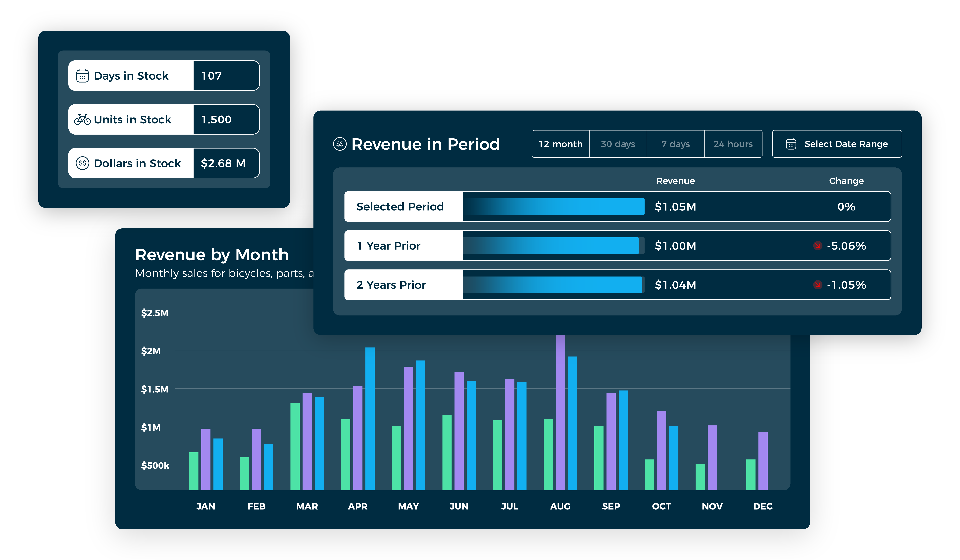
Task: Select the 12 month period tab
Action: (x=560, y=144)
